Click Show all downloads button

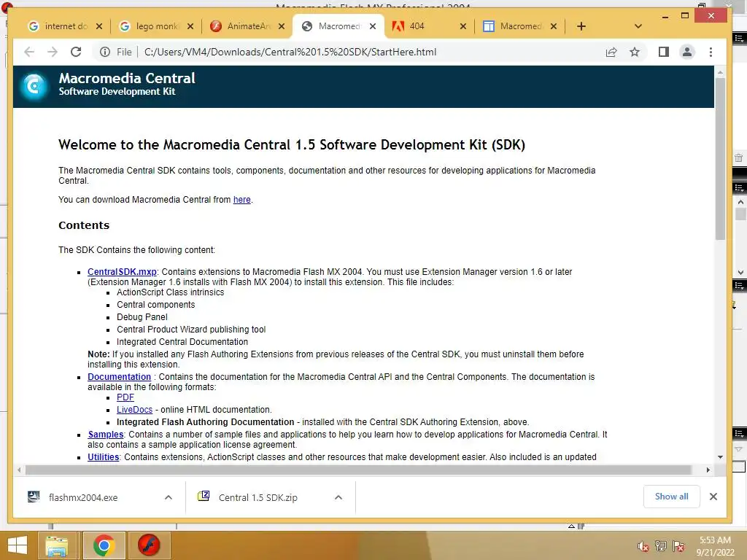[671, 496]
